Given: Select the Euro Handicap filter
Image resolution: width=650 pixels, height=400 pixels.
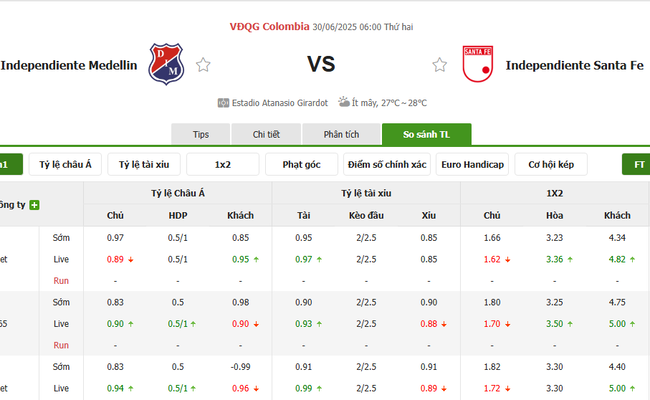Looking at the screenshot, I should point(472,165).
